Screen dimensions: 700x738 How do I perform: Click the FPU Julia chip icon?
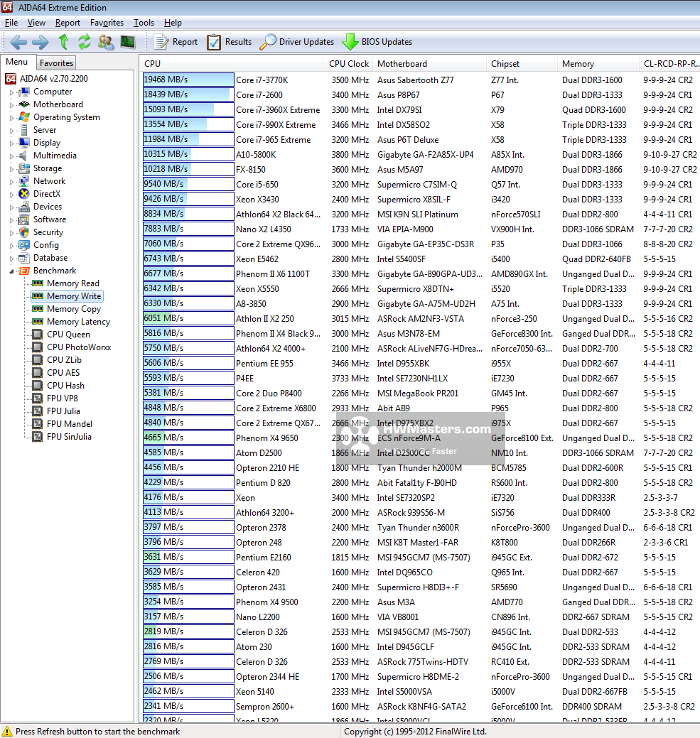click(38, 411)
